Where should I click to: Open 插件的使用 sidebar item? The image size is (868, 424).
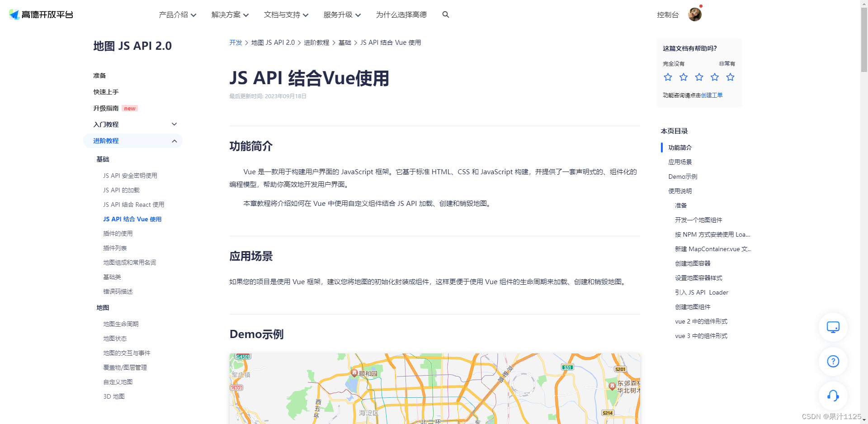point(118,233)
